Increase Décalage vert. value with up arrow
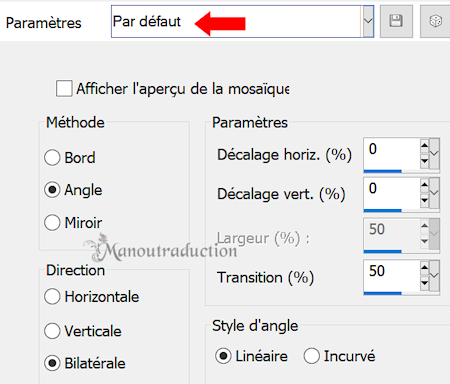 (424, 185)
